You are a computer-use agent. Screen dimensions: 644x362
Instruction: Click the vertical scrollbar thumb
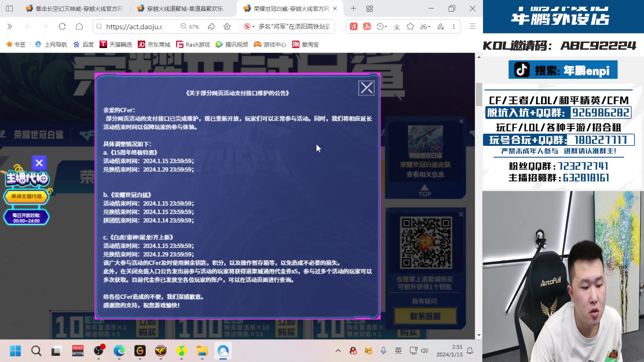pos(479,94)
